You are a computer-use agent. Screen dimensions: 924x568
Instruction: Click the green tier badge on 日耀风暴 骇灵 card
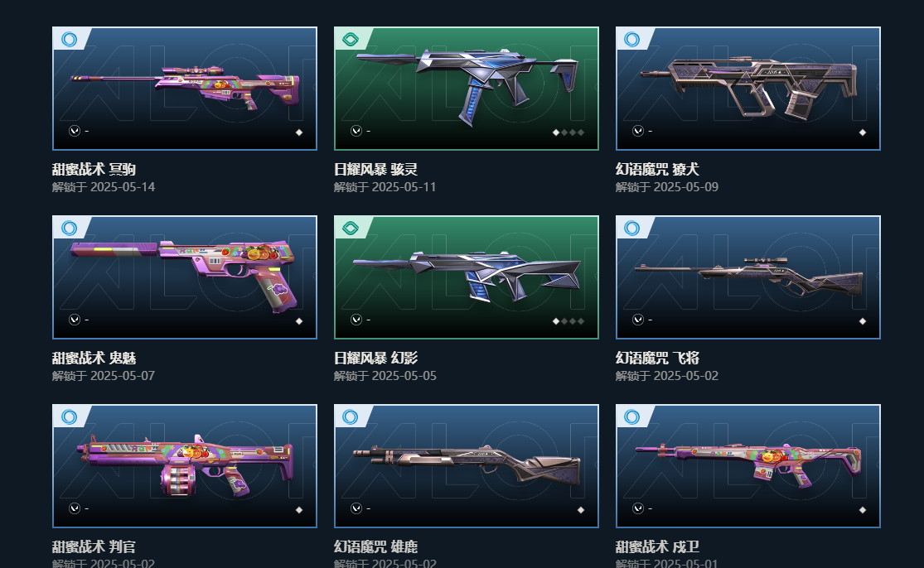point(351,40)
